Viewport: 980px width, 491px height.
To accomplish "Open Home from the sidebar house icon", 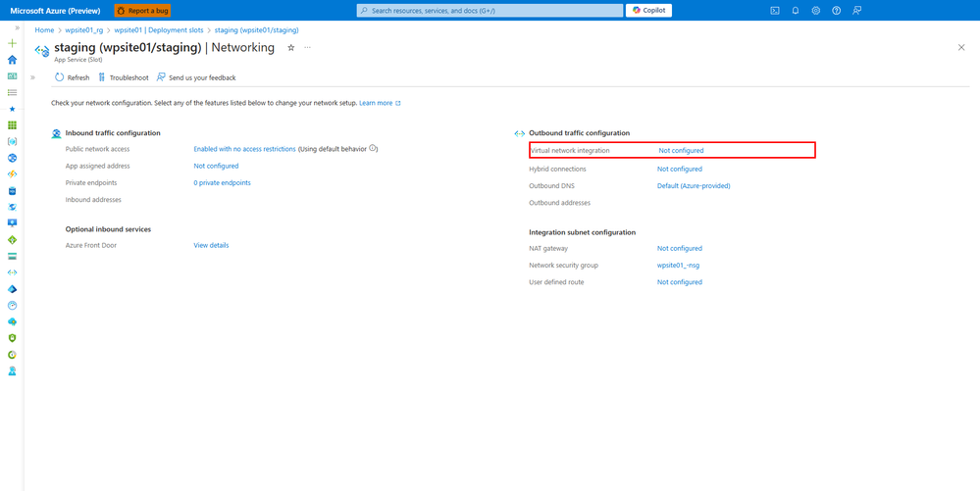I will click(12, 60).
